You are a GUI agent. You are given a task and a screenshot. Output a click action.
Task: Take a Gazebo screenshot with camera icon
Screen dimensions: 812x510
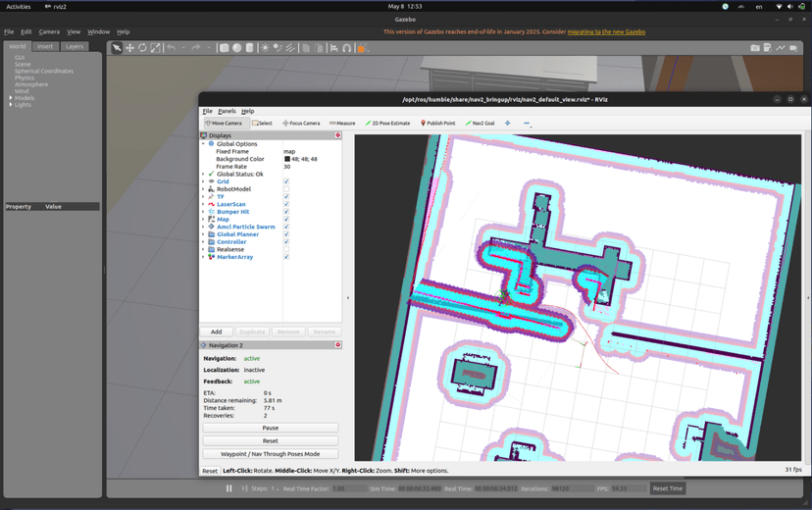tap(755, 48)
